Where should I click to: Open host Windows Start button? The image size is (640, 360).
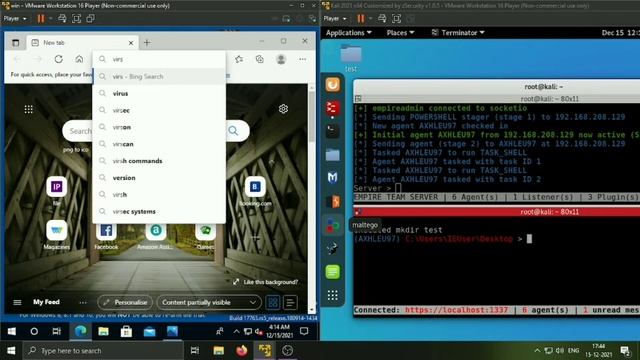tap(11, 351)
